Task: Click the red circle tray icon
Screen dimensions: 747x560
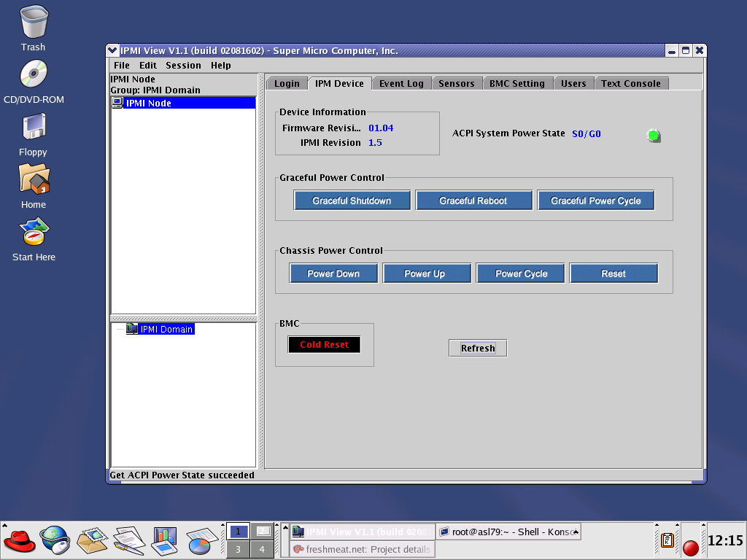Action: pos(690,548)
